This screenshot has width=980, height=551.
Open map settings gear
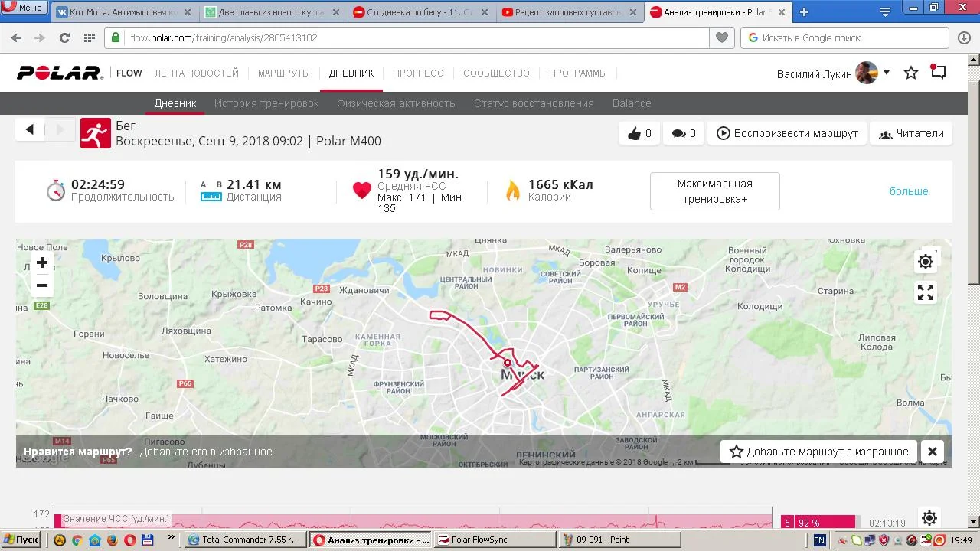coord(926,262)
